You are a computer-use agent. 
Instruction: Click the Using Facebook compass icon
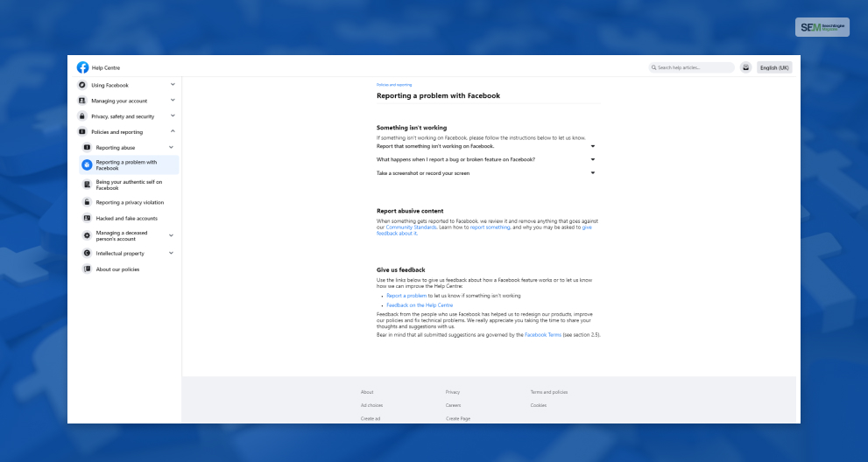(x=82, y=85)
